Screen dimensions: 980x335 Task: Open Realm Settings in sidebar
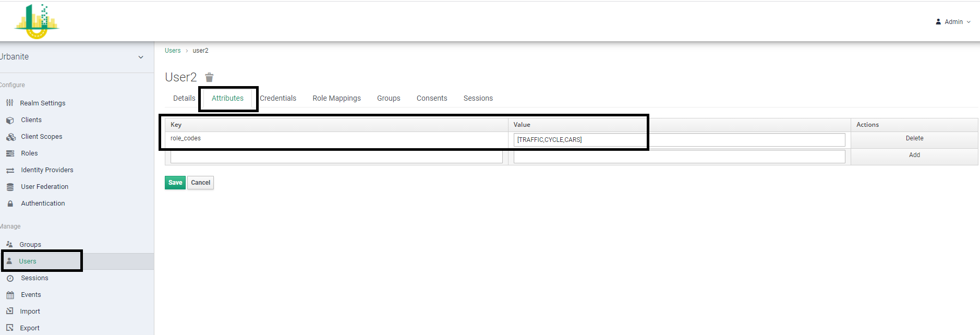(43, 103)
